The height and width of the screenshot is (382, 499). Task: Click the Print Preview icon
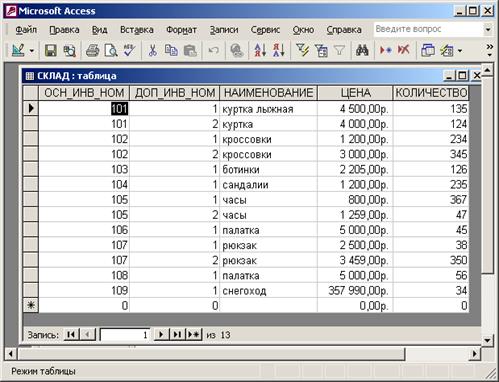point(111,51)
